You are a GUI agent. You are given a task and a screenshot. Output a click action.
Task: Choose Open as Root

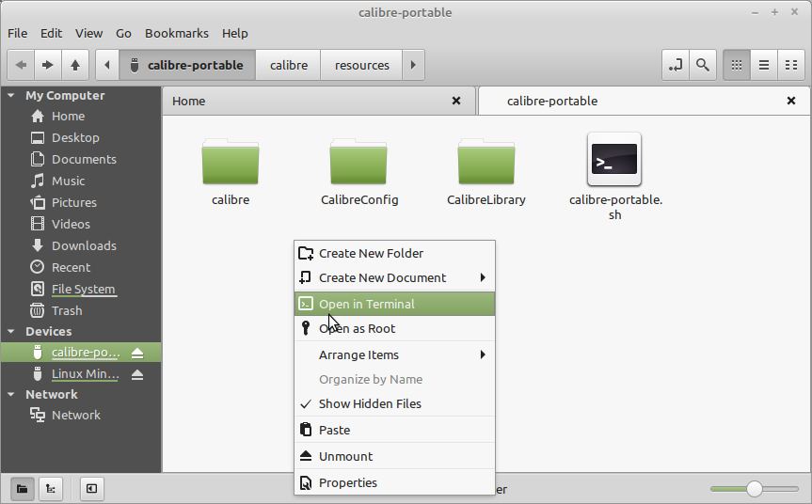(394, 328)
